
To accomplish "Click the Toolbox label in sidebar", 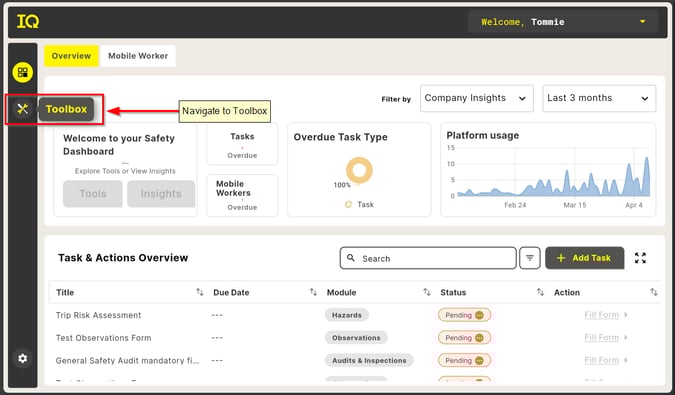I will [66, 109].
